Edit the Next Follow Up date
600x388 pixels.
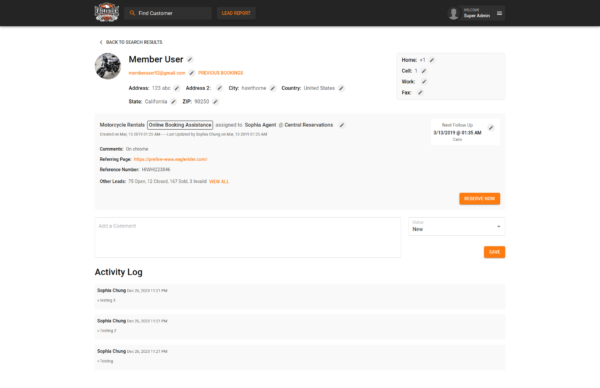(491, 128)
